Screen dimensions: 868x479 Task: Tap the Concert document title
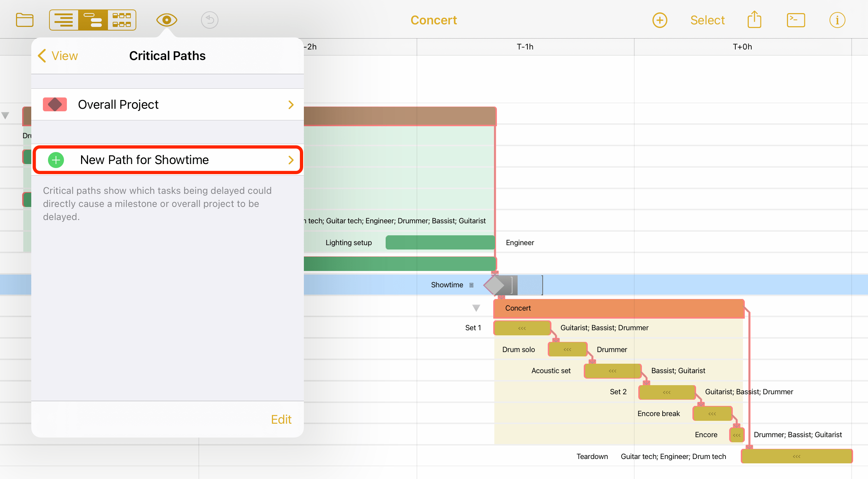(434, 20)
